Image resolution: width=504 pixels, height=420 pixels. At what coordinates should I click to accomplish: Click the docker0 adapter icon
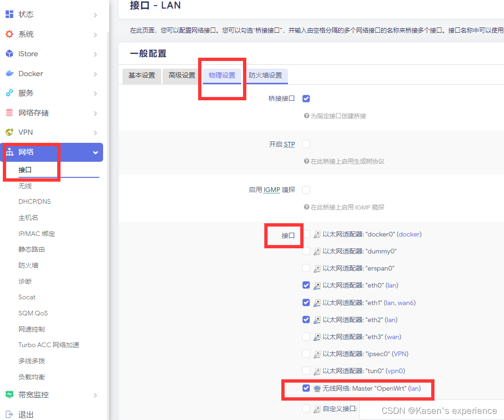317,235
